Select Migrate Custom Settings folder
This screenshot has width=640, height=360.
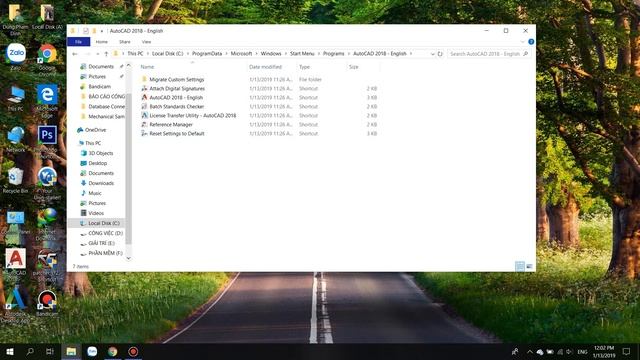click(176, 80)
